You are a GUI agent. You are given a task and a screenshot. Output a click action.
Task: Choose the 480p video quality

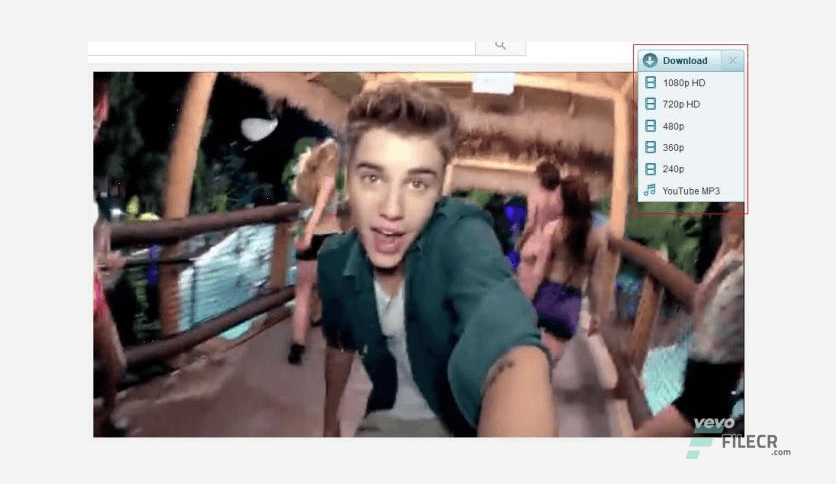pyautogui.click(x=691, y=126)
